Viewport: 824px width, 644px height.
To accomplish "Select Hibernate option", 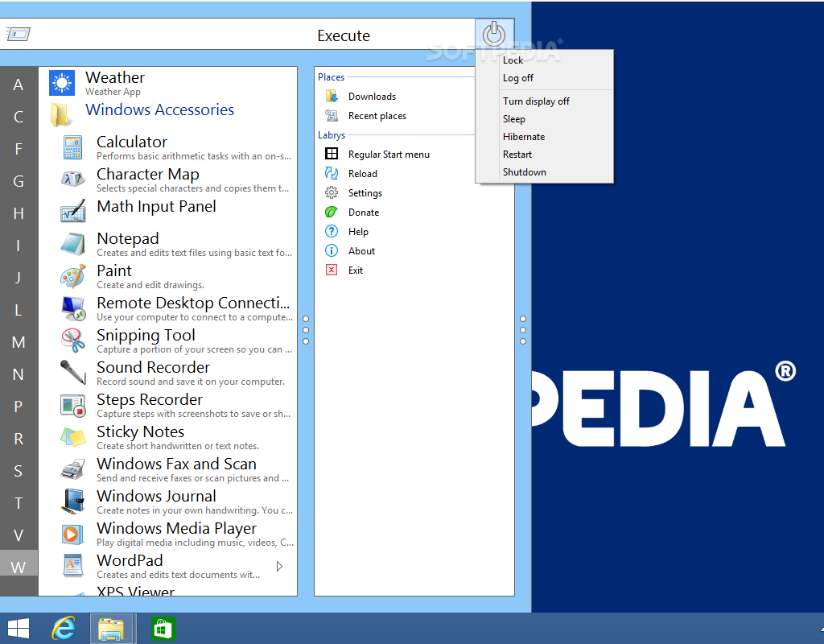I will (x=545, y=137).
